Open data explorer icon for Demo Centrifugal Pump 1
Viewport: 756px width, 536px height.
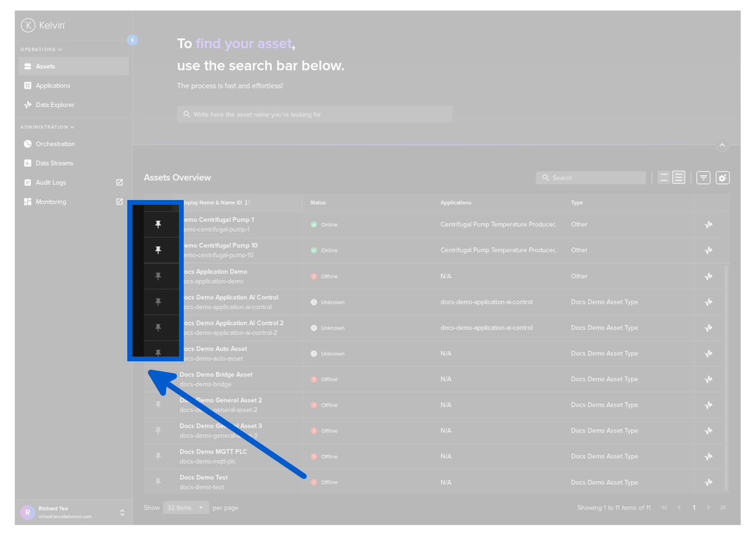tap(709, 224)
